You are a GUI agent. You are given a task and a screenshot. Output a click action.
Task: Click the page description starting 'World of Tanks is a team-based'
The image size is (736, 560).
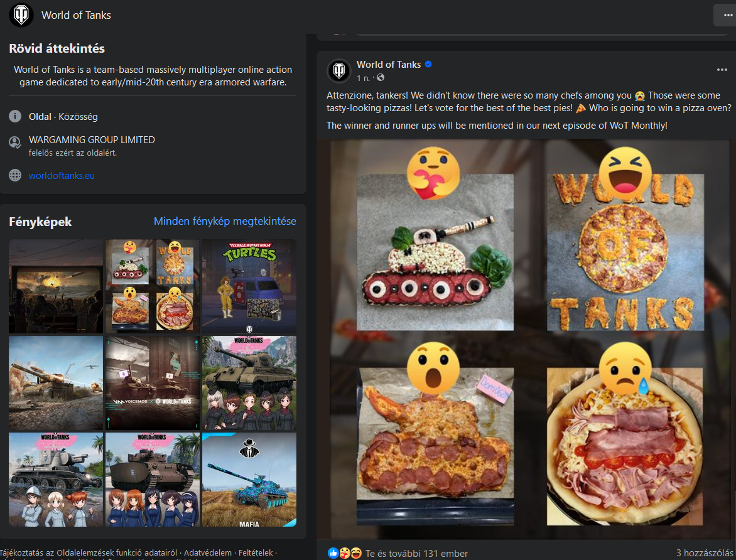(153, 75)
